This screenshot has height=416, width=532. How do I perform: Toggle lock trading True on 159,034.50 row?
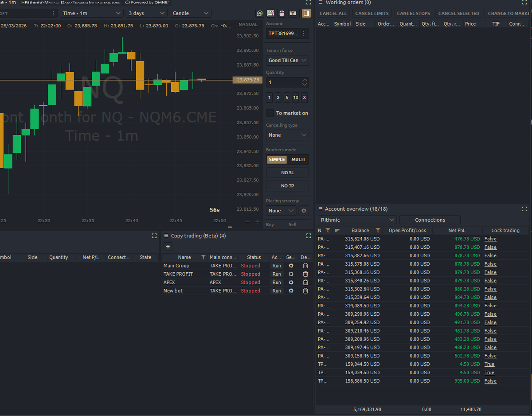click(489, 373)
